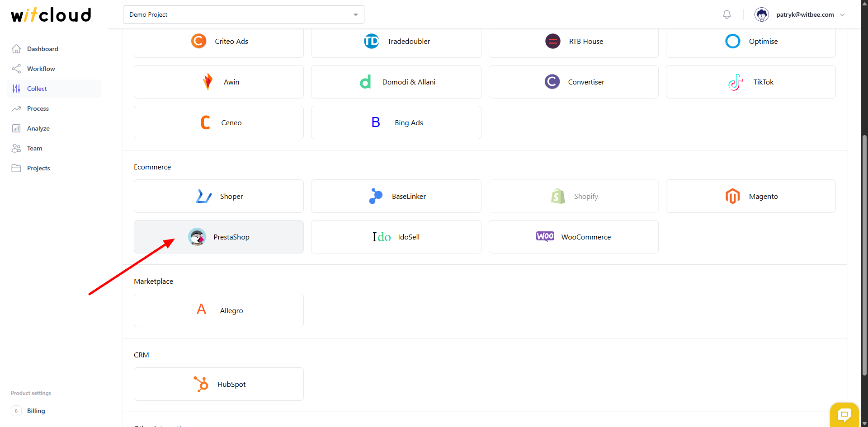Image resolution: width=868 pixels, height=427 pixels.
Task: Open the chat support widget
Action: (x=844, y=414)
